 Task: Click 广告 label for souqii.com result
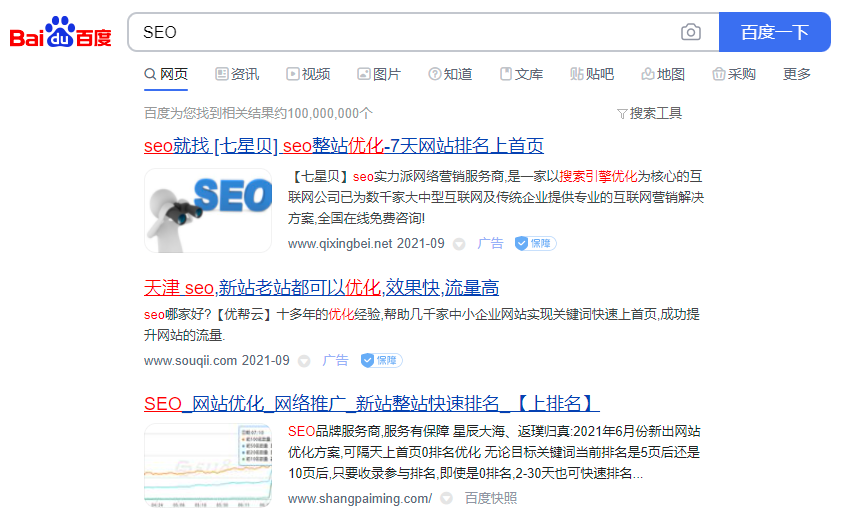[x=336, y=360]
